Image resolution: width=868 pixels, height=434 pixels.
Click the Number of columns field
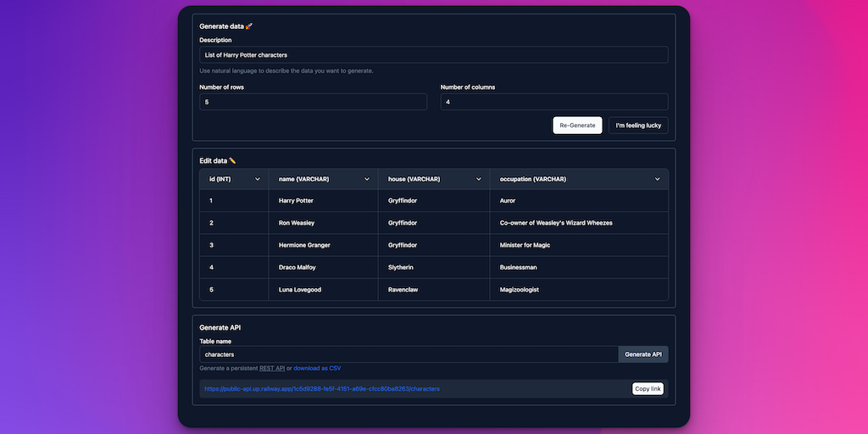554,102
